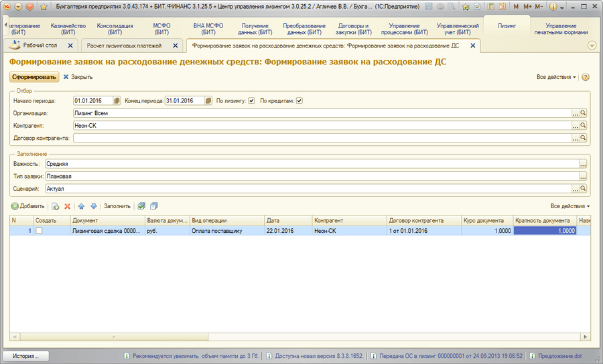Image resolution: width=603 pixels, height=364 pixels.
Task: Open the calculator icon in title bar
Action: pyautogui.click(x=490, y=7)
